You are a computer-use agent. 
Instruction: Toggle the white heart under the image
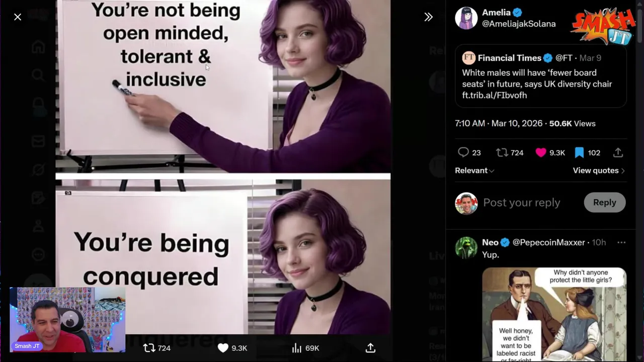(x=223, y=348)
